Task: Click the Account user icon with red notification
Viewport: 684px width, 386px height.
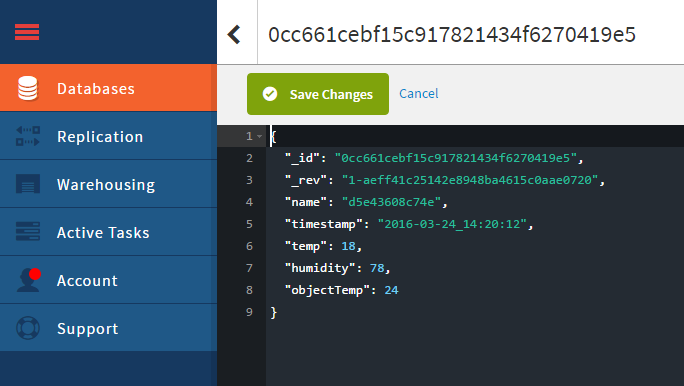Action: tap(29, 280)
